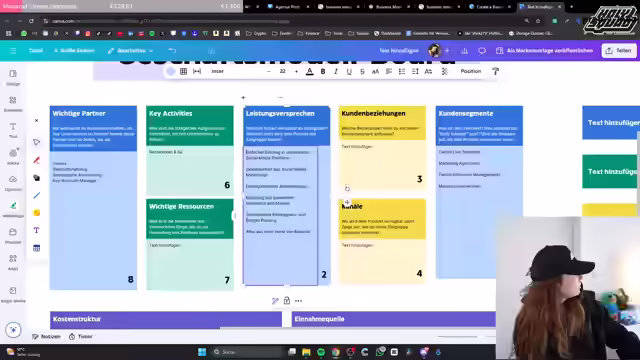Expand the Bearbeiten dropdown
The image size is (640, 360).
(130, 51)
